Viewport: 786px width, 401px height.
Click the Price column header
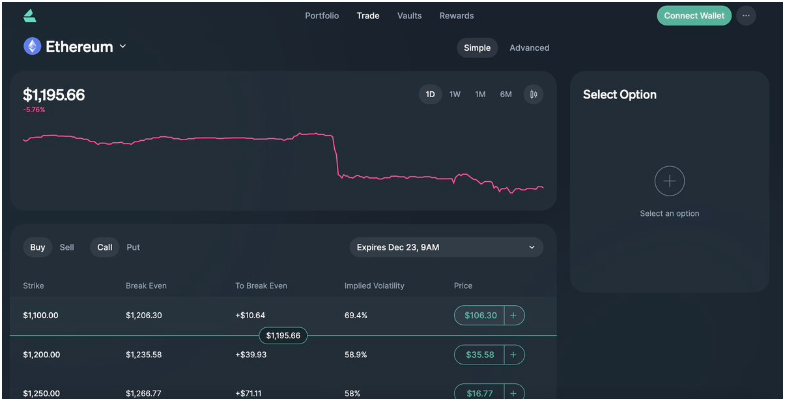coord(463,286)
